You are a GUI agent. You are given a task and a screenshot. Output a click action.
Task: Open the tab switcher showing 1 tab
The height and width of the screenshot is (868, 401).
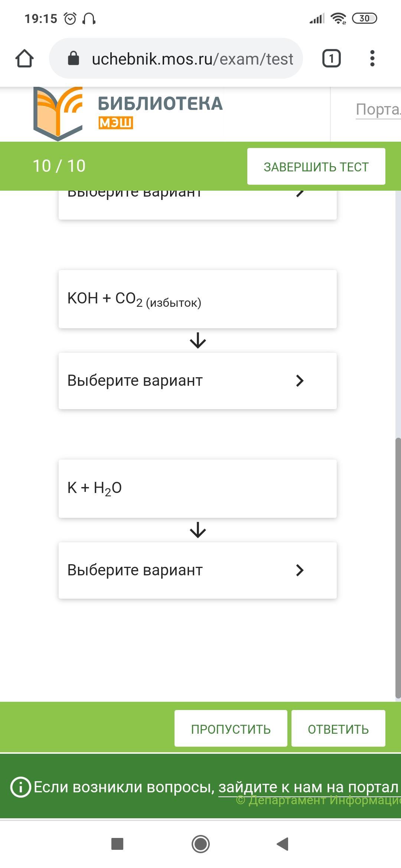(x=331, y=59)
